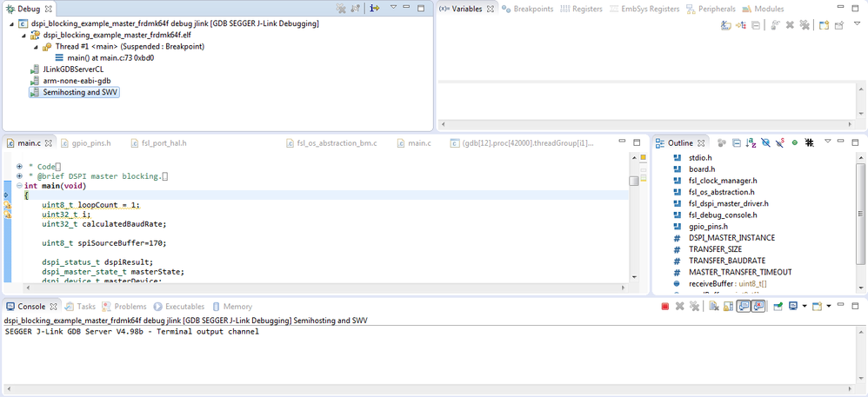
Task: Open Debug view menu triangle
Action: tap(394, 7)
